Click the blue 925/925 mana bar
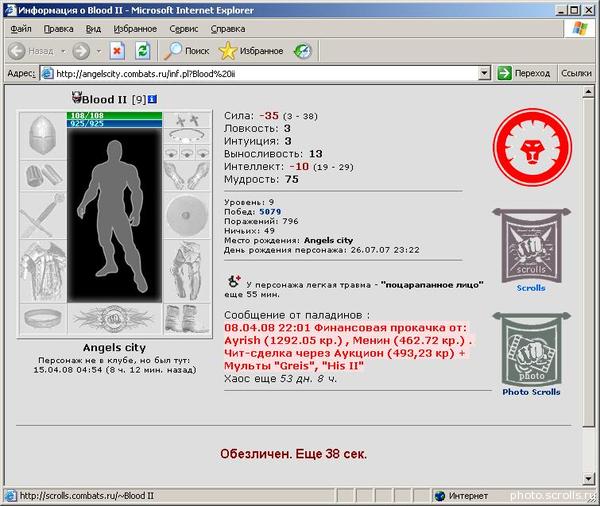The image size is (600, 506). coord(114,124)
